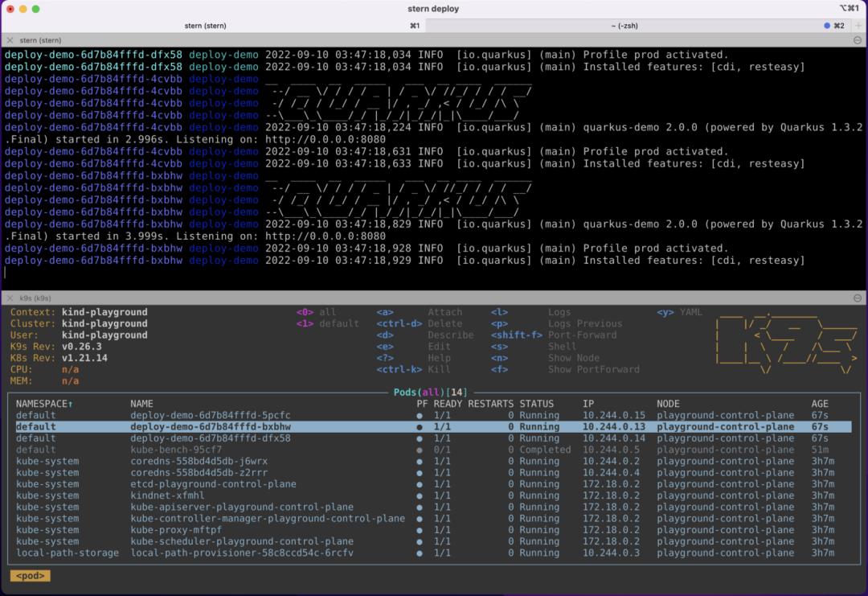The image size is (868, 596).
Task: Click the <0> all namespace shortcut
Action: coord(316,312)
